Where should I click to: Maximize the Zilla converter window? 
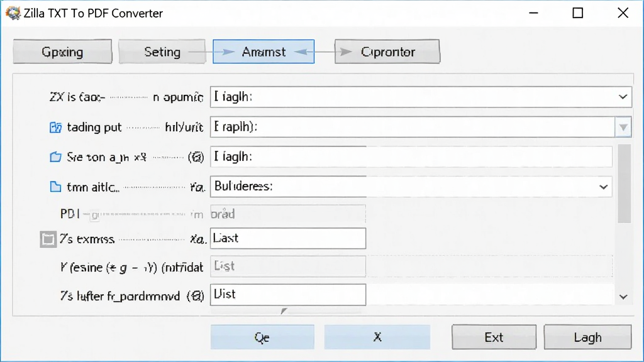578,13
